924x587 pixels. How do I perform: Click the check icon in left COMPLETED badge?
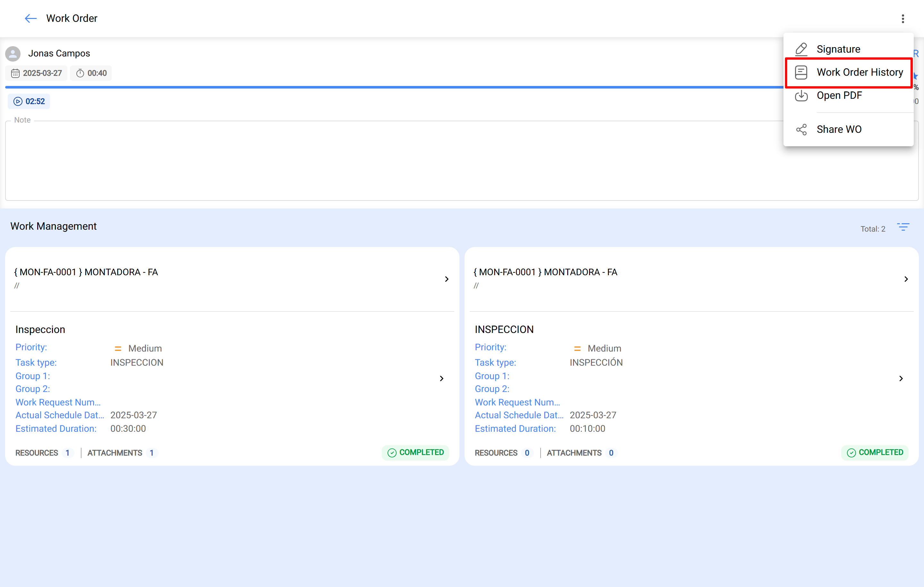tap(392, 453)
